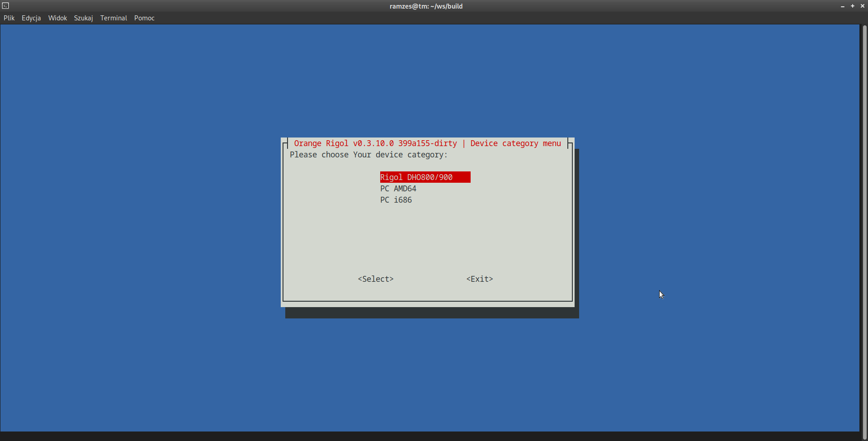Click the Orange Rigol dialog title text
The height and width of the screenshot is (441, 868).
(x=427, y=143)
